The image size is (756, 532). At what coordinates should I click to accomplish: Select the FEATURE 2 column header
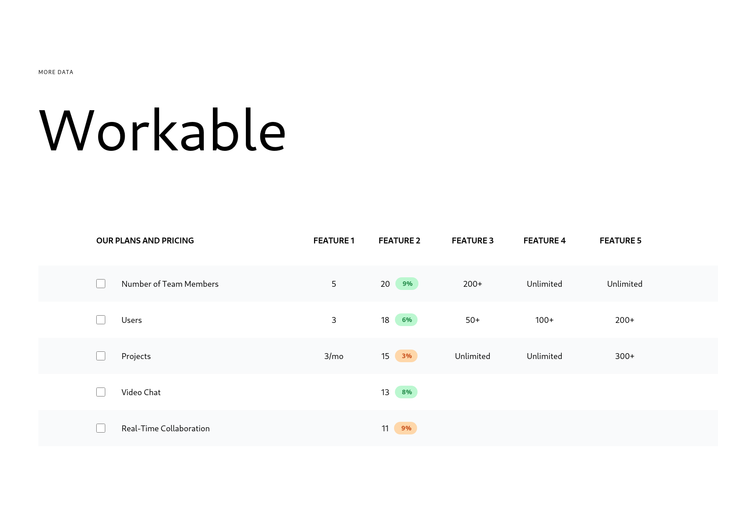[x=399, y=241]
